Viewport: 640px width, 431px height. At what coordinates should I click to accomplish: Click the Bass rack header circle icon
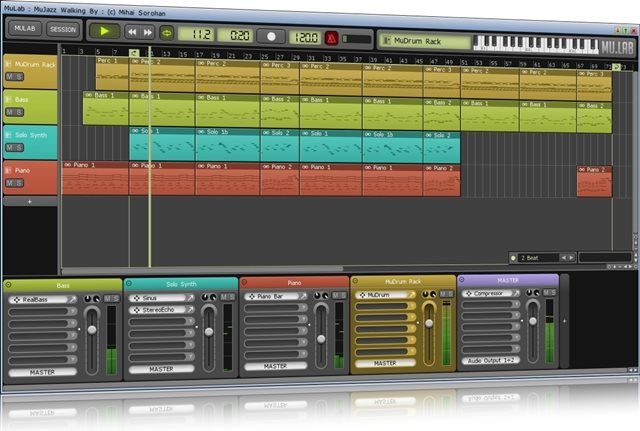8,284
